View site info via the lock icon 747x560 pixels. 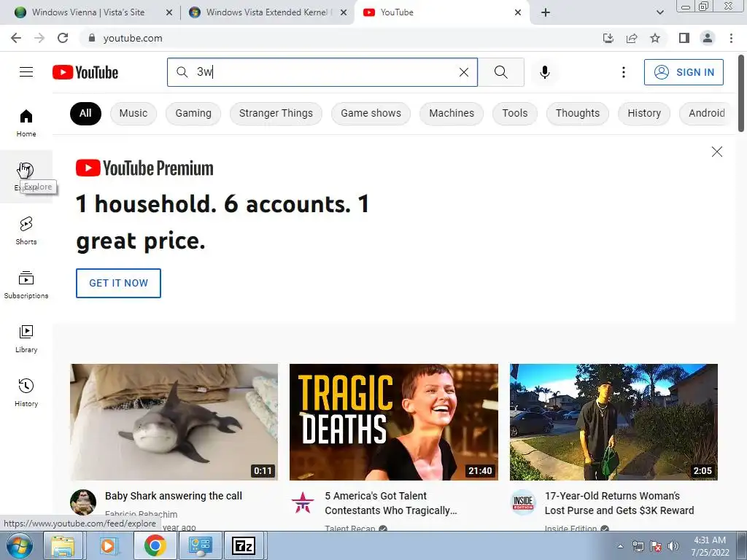tap(92, 38)
